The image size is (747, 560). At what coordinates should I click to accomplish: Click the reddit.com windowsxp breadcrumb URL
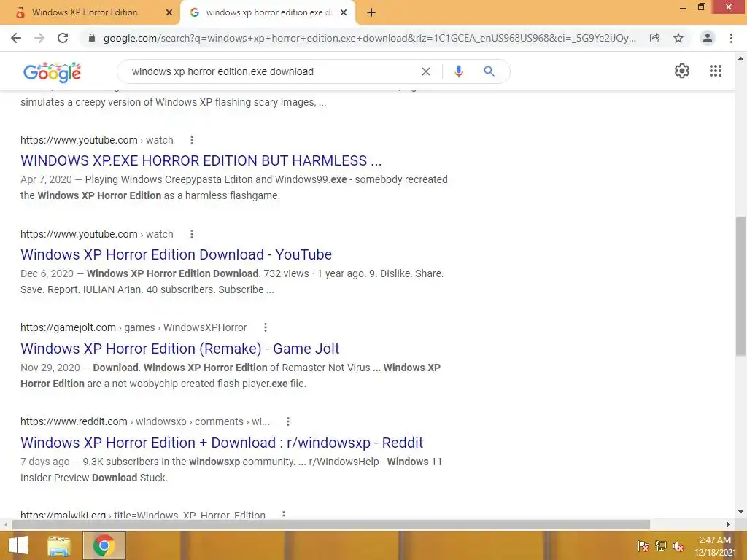tap(145, 421)
